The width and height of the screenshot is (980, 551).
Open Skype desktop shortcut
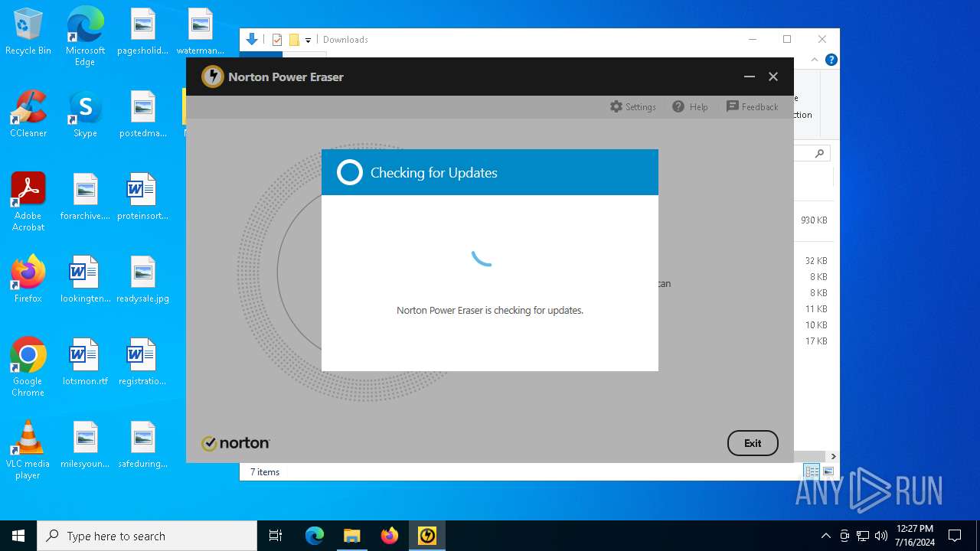click(85, 115)
